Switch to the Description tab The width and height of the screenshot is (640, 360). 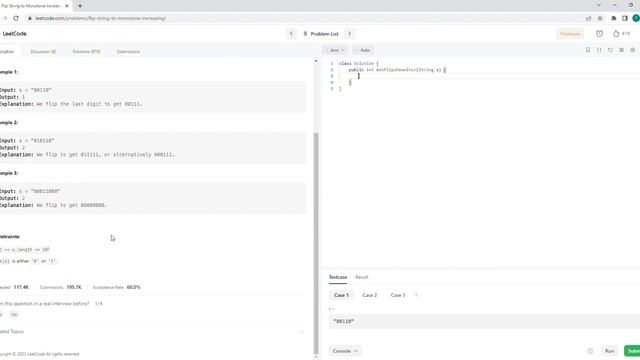tap(7, 51)
